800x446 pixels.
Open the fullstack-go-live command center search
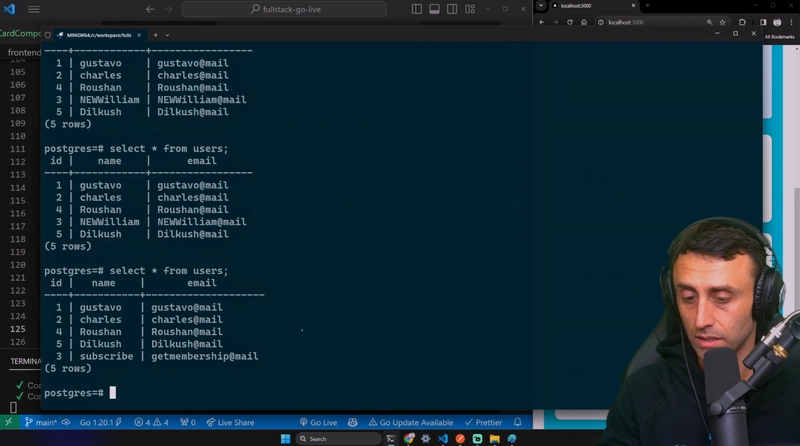284,9
